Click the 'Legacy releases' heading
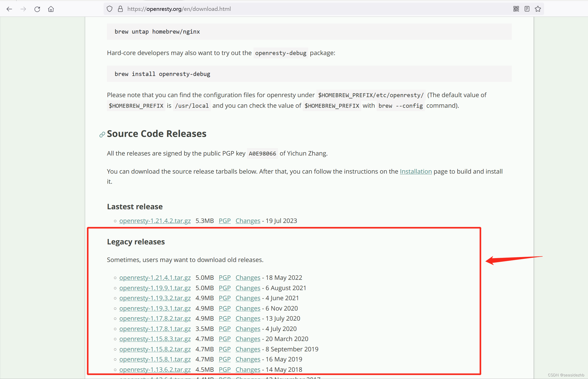The image size is (588, 379). [x=136, y=242]
